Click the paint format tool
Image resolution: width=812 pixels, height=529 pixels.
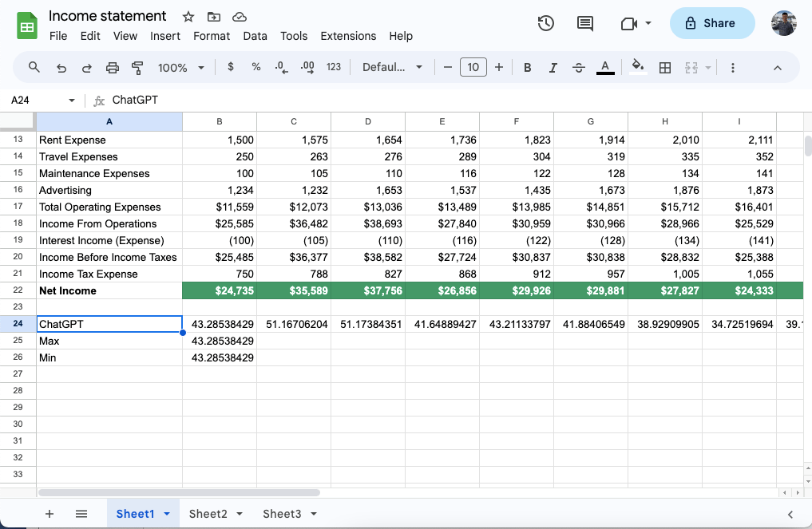pos(137,67)
